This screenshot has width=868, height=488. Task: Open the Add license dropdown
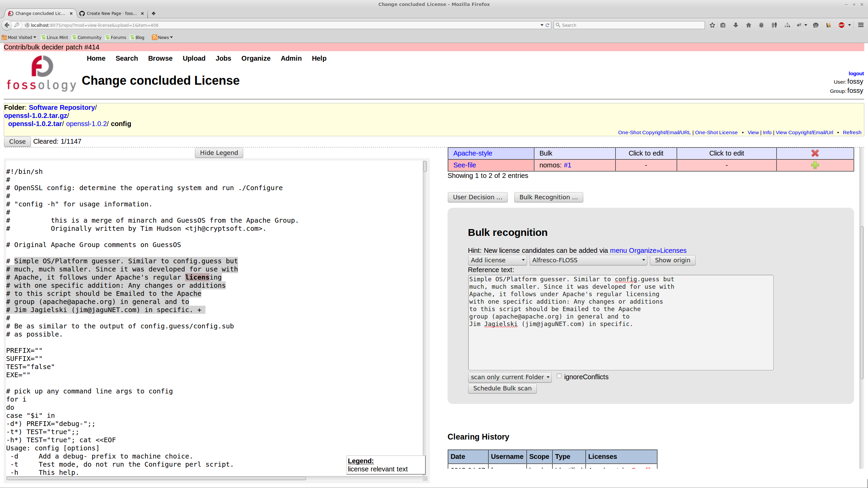[x=497, y=260]
